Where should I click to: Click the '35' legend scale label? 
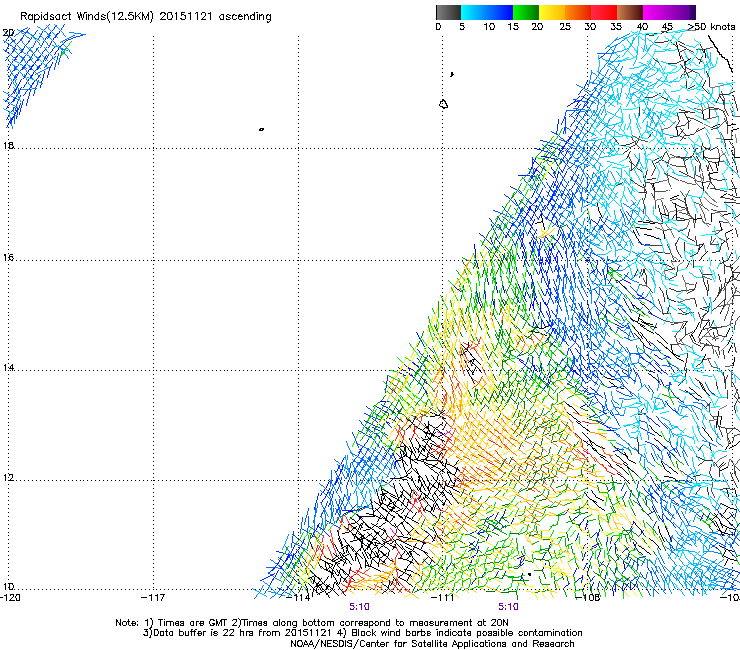coord(616,27)
